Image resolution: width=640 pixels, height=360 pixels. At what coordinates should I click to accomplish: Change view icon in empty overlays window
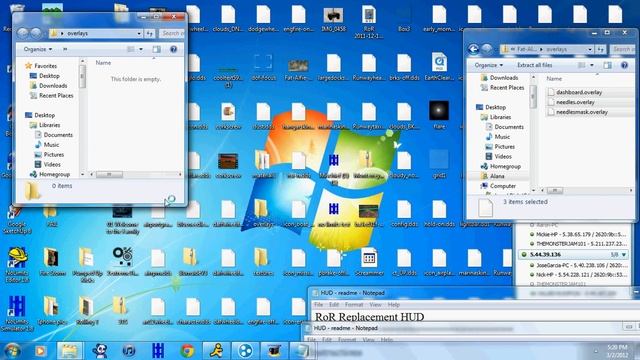[131, 49]
